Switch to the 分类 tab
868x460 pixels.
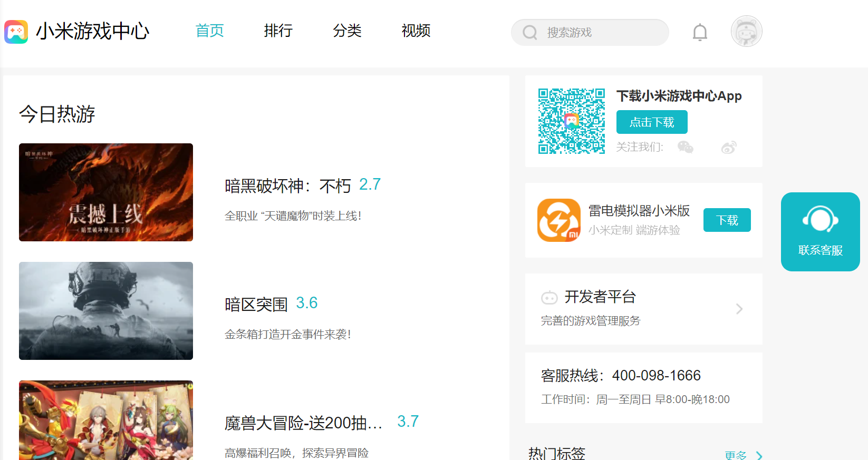[347, 31]
